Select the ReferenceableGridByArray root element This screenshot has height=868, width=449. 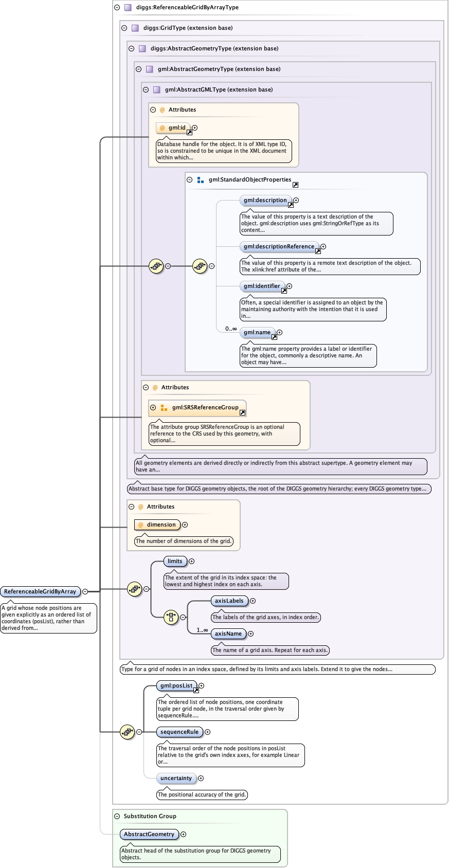pos(41,592)
